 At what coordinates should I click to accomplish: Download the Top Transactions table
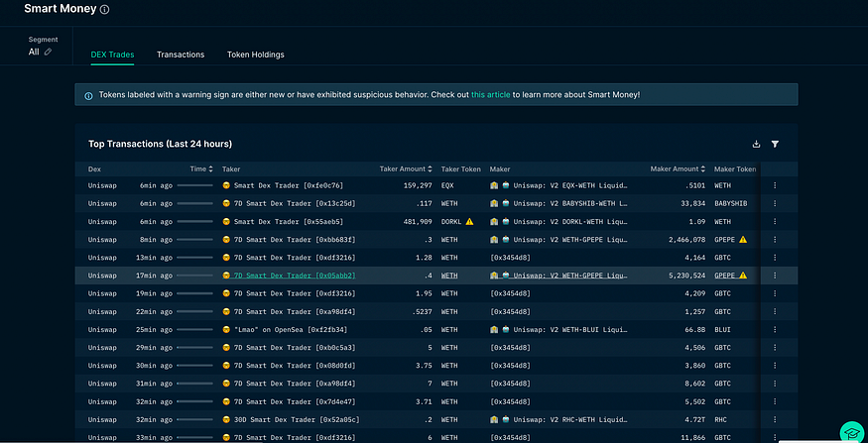click(757, 144)
